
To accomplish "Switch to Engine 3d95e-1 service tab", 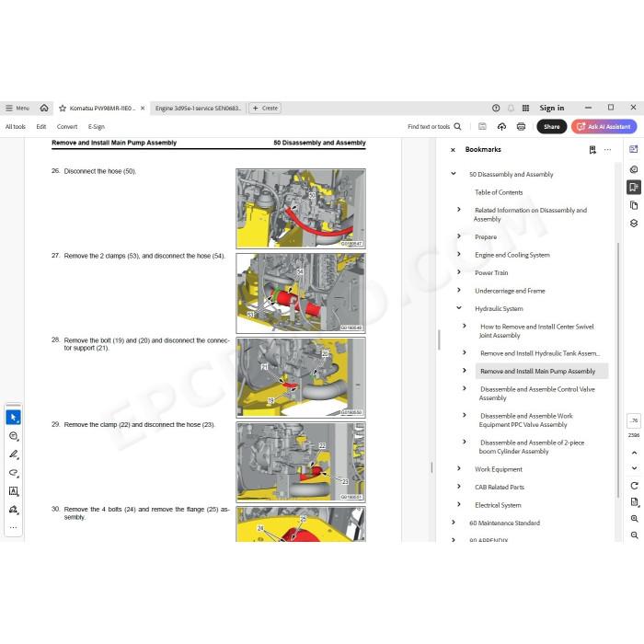I will pos(198,109).
